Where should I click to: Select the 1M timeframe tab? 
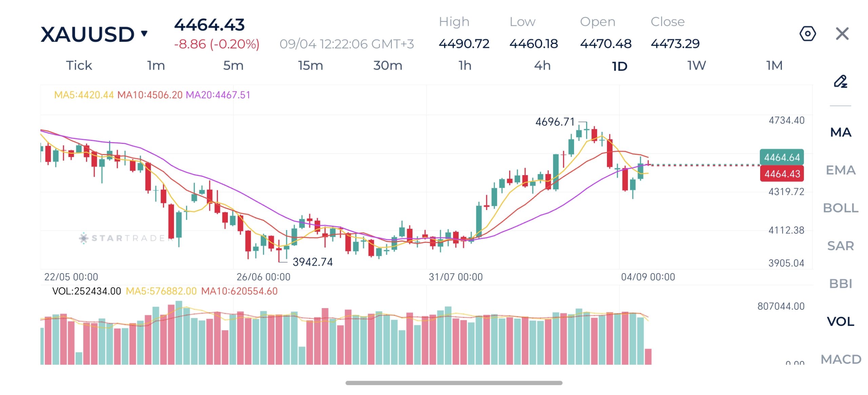pos(774,65)
